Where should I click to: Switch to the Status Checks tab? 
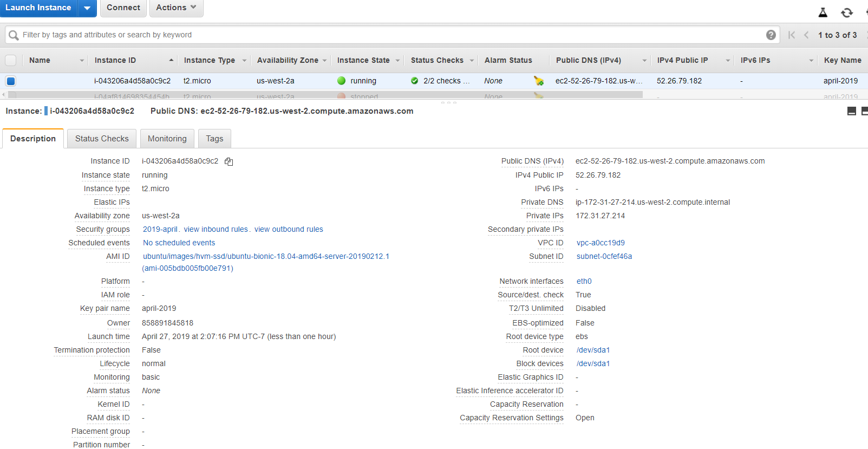point(102,139)
